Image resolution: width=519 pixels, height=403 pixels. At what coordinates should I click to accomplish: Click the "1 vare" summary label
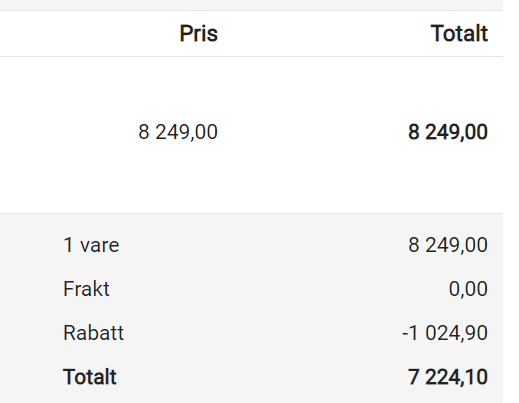pos(91,245)
